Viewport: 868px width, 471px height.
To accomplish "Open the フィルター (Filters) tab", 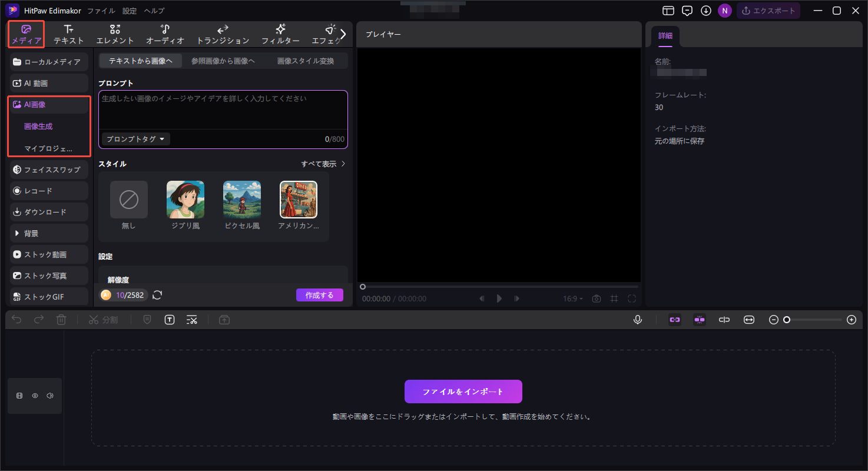I will [280, 35].
